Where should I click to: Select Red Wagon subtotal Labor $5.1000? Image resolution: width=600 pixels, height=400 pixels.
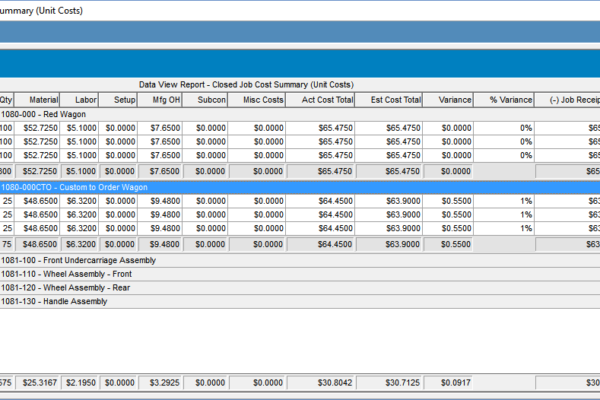click(80, 171)
